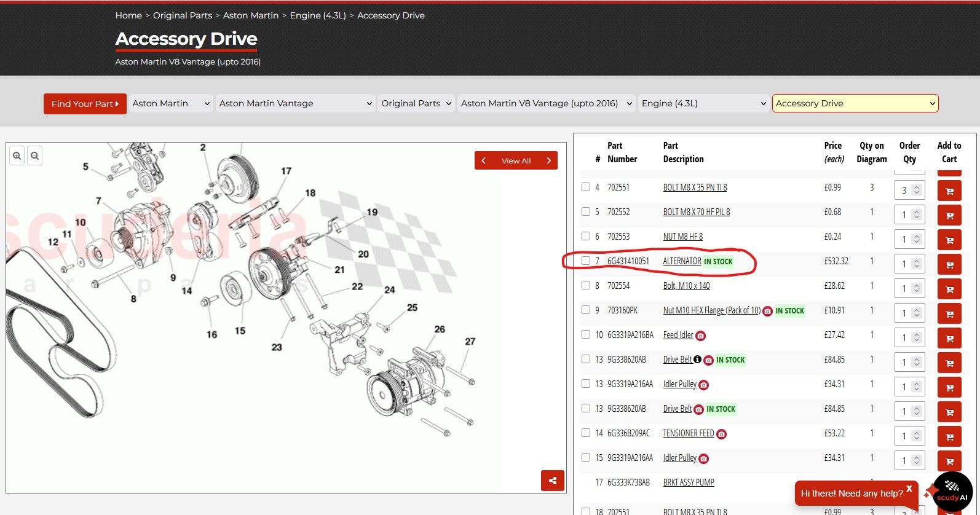Expand the Engine (4.3L) dropdown
Viewport: 980px width, 515px height.
click(703, 103)
